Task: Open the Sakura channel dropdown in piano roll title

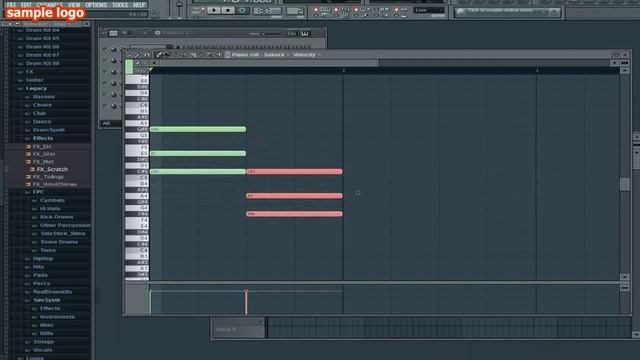Action: coord(276,55)
